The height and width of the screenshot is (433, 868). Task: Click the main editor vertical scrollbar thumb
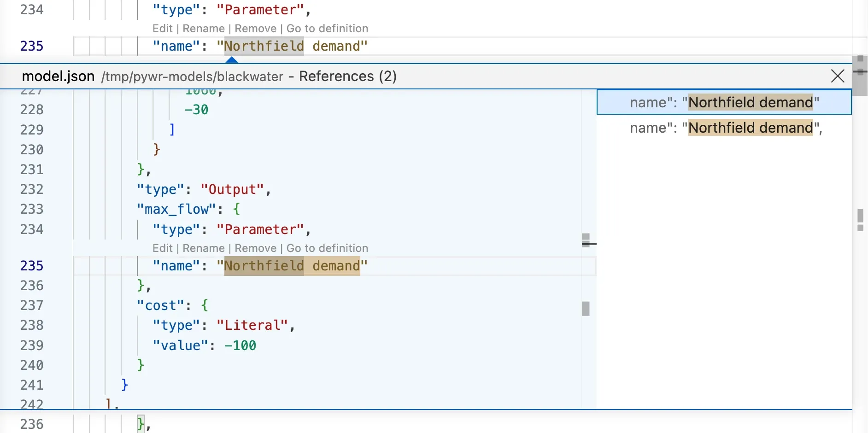point(860,75)
